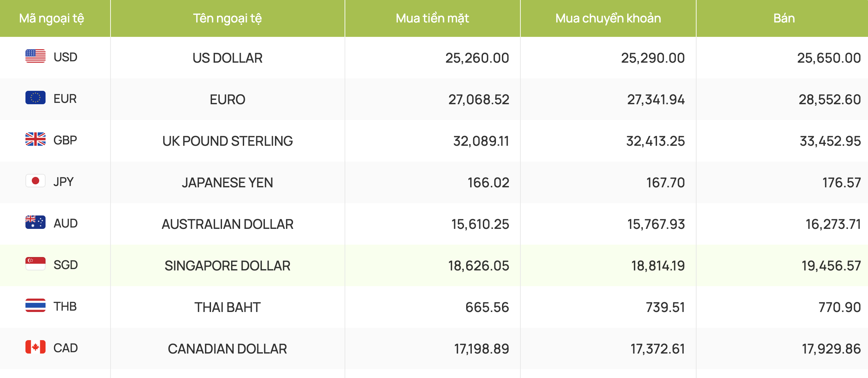Click the EURO name cell
This screenshot has height=378, width=868.
click(227, 100)
